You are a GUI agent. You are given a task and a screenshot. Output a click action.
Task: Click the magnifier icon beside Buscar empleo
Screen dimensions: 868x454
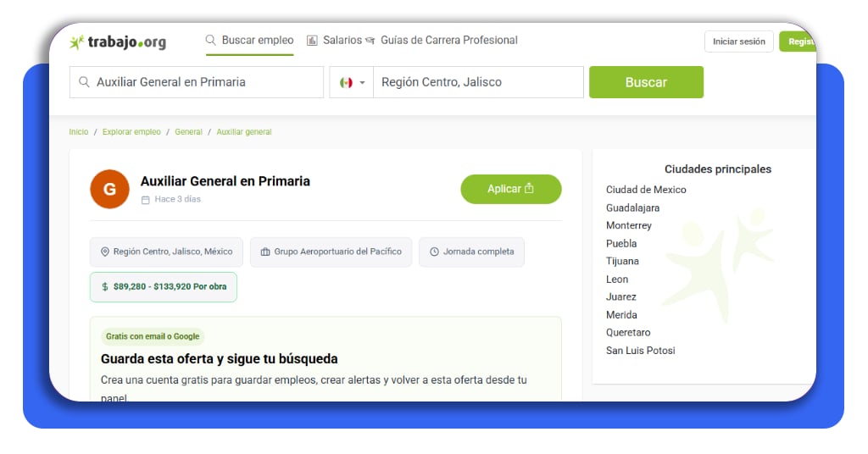[210, 40]
